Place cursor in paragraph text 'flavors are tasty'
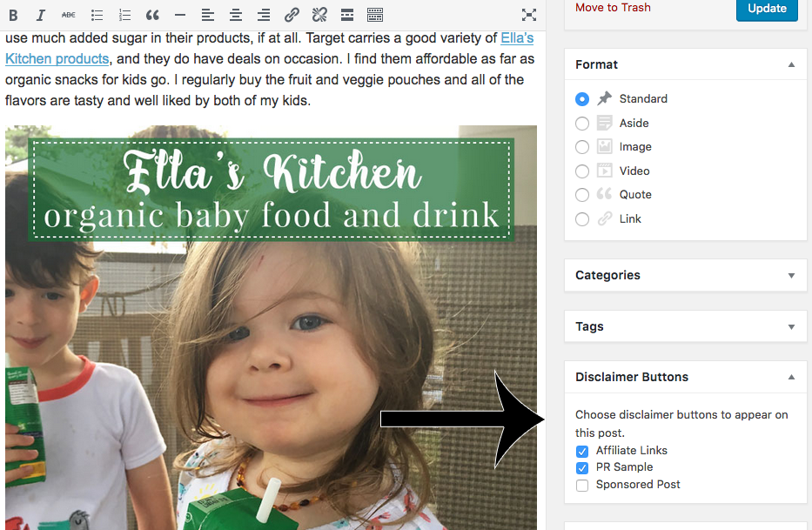The image size is (812, 530). [54, 100]
